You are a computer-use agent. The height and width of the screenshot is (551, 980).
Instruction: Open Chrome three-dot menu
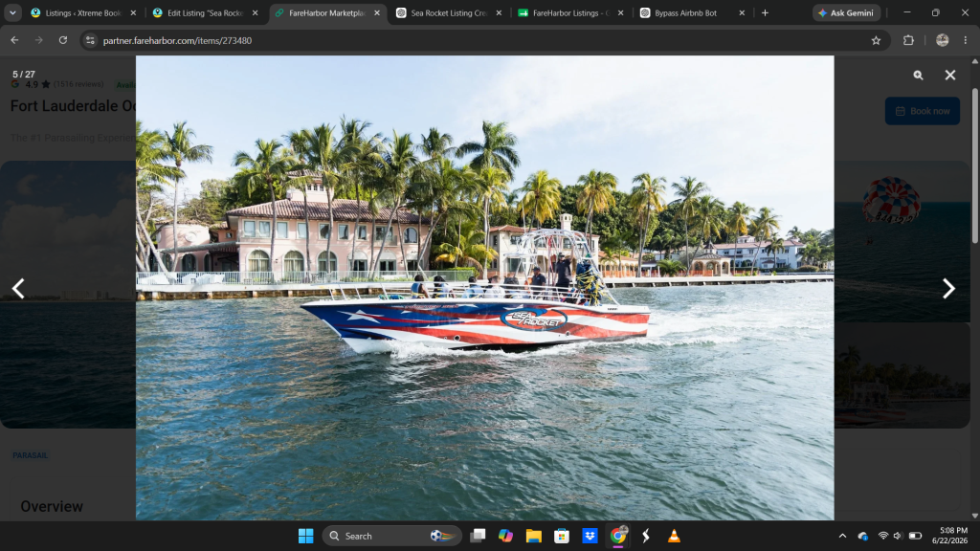click(965, 40)
